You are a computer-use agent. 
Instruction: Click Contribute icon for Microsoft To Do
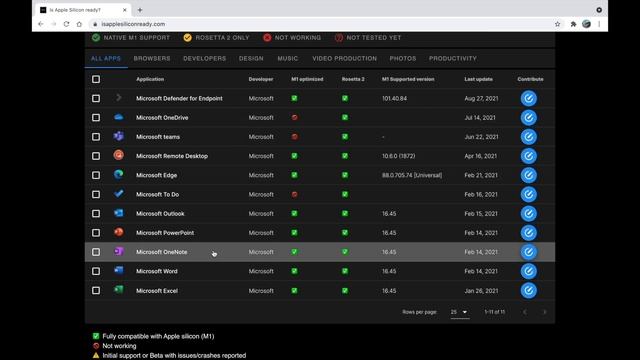[x=528, y=194]
